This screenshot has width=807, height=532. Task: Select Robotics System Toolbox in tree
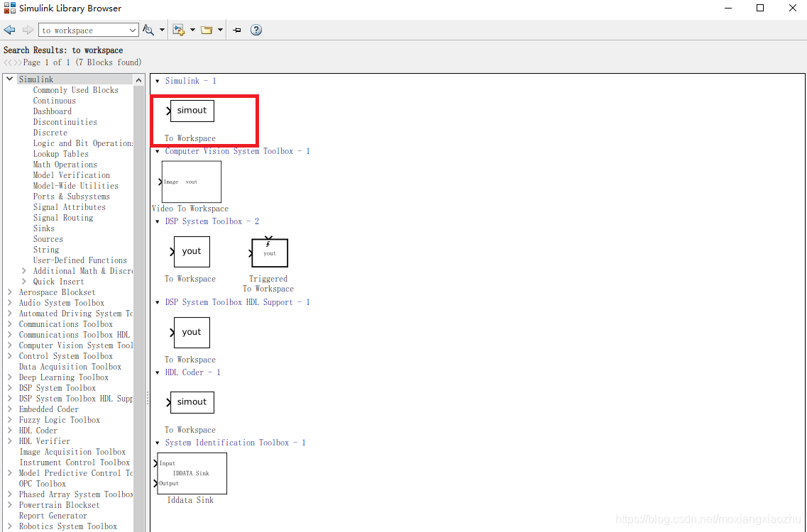coord(68,526)
